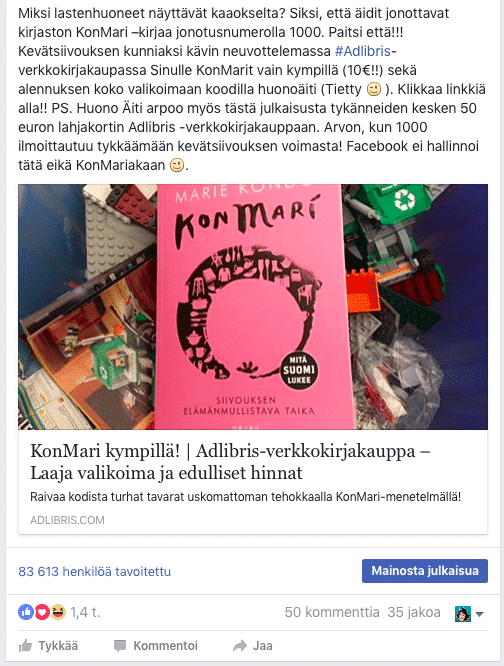Click the ADLIBRIS.COM domain text

click(67, 520)
